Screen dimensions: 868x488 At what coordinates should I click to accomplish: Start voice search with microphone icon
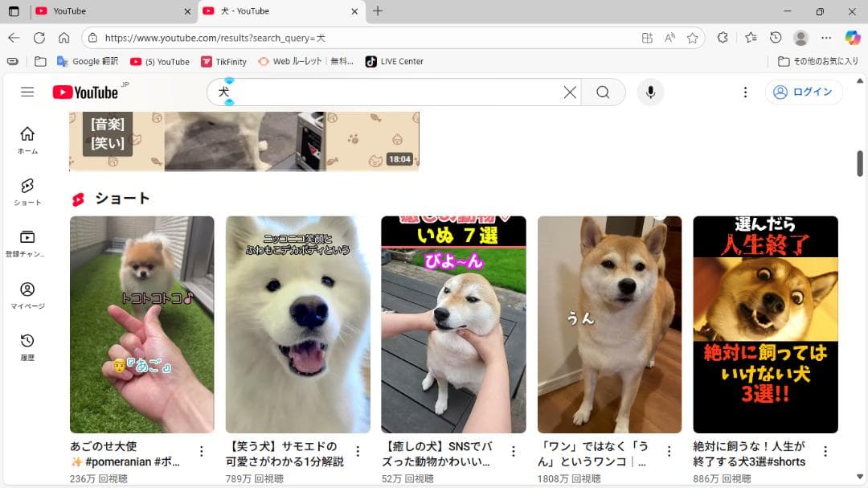coord(650,92)
